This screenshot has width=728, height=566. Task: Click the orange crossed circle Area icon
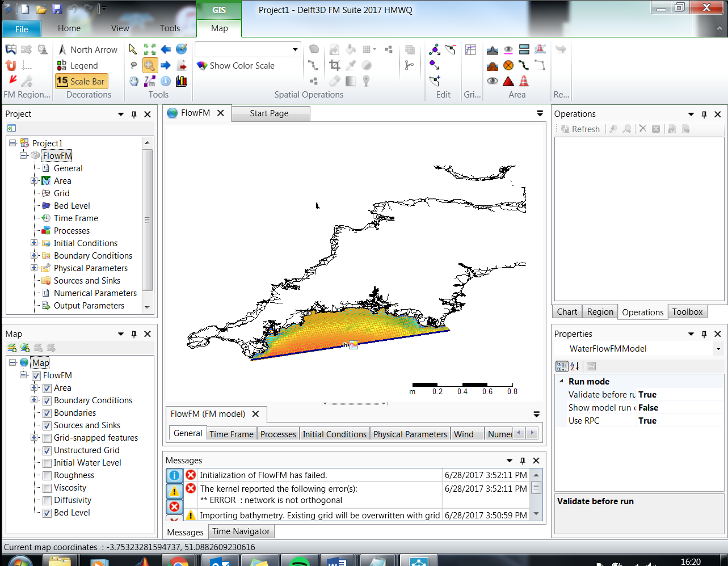pos(508,65)
